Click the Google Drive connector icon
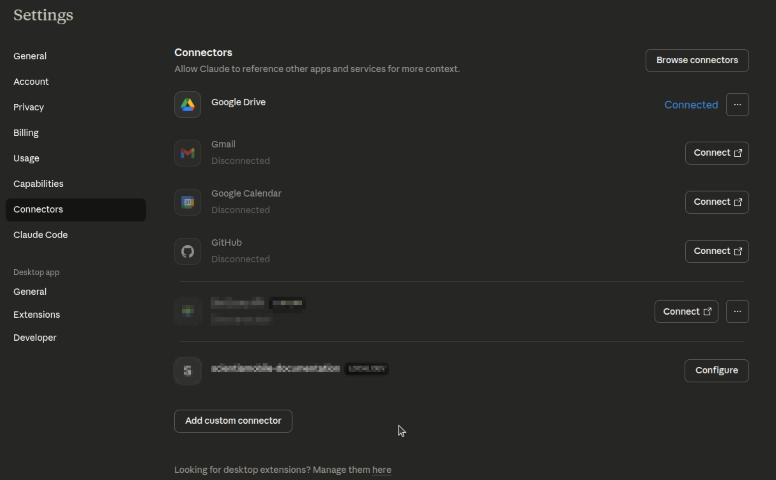 (x=188, y=104)
